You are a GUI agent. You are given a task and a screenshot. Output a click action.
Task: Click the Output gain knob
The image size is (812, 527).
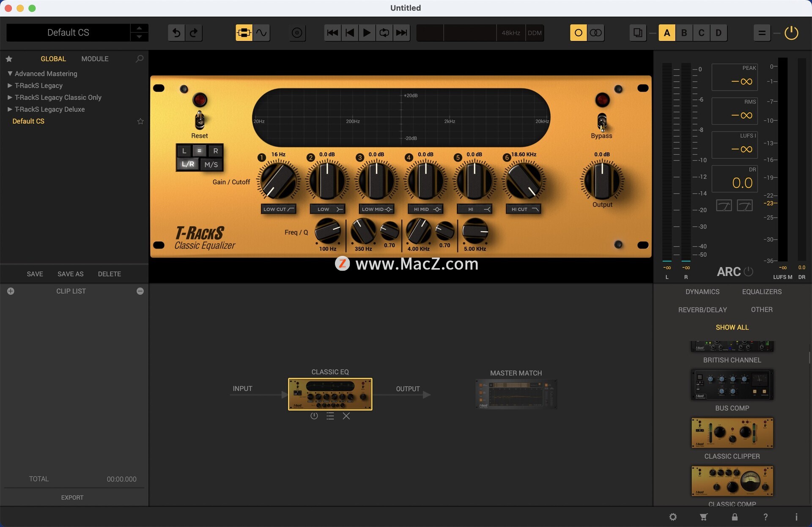coord(602,181)
